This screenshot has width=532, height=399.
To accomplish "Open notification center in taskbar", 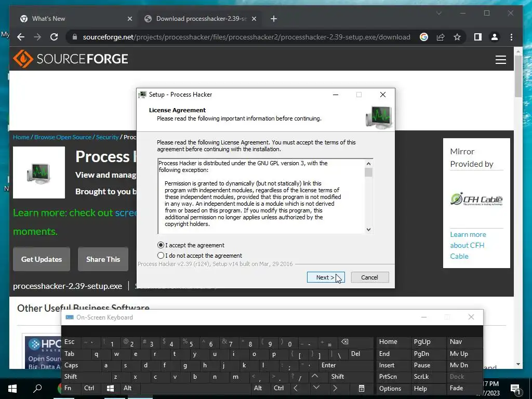I will (516, 389).
